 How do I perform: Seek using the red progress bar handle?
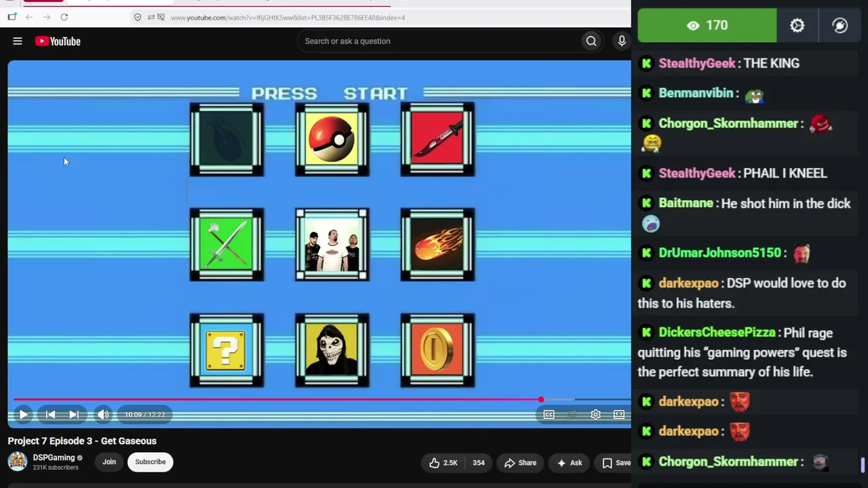tap(541, 400)
